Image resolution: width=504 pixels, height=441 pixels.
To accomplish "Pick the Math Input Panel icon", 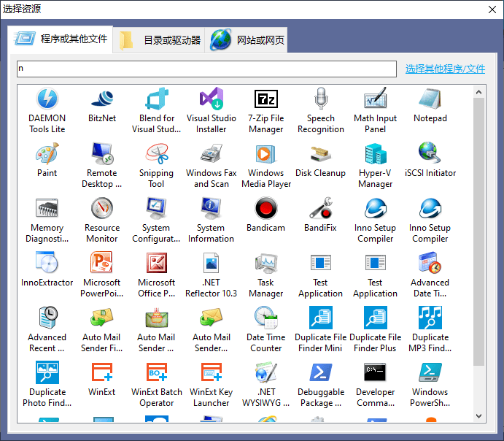I will tap(375, 99).
